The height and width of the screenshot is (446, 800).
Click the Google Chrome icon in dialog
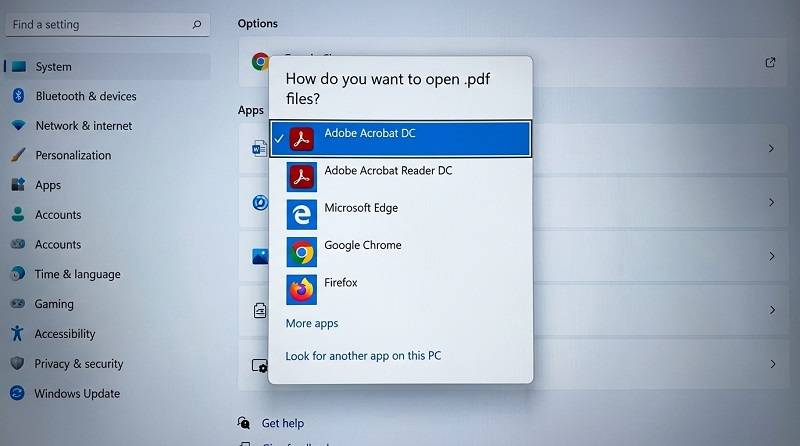tap(302, 252)
